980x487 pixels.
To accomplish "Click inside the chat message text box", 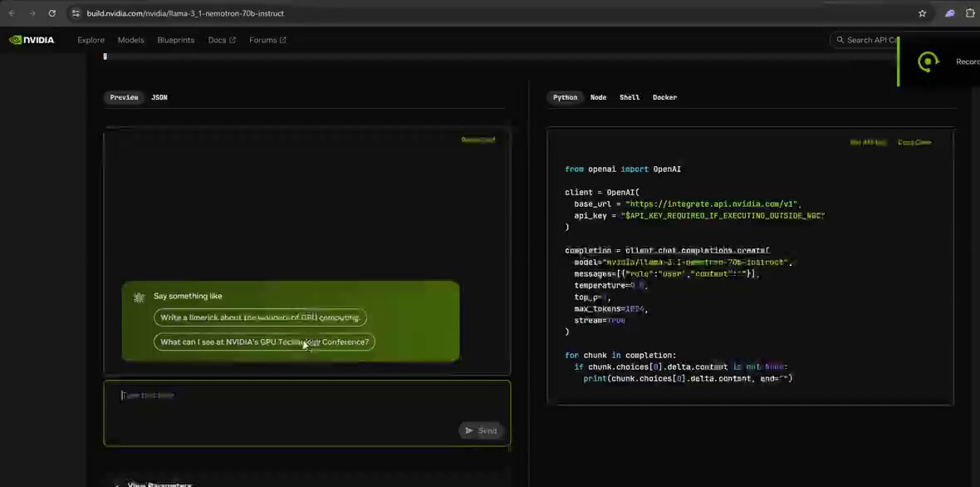I will coord(307,413).
